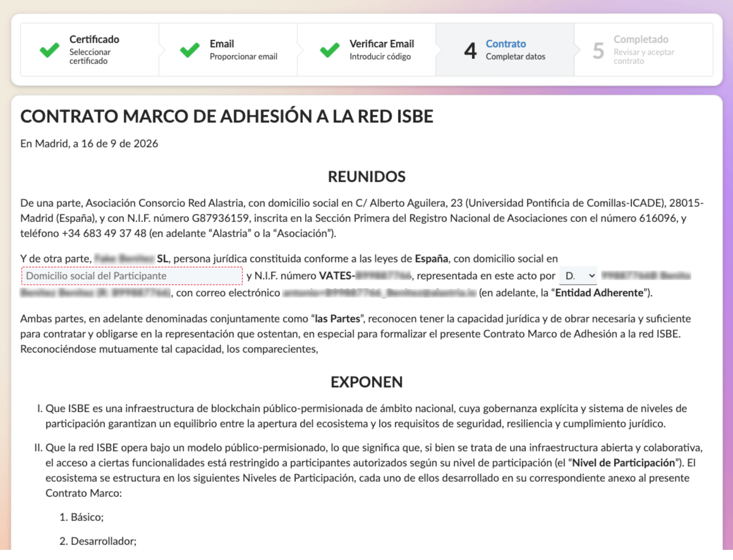The width and height of the screenshot is (733, 560).
Task: Click the 'Introducir código' subtitle
Action: (x=380, y=57)
